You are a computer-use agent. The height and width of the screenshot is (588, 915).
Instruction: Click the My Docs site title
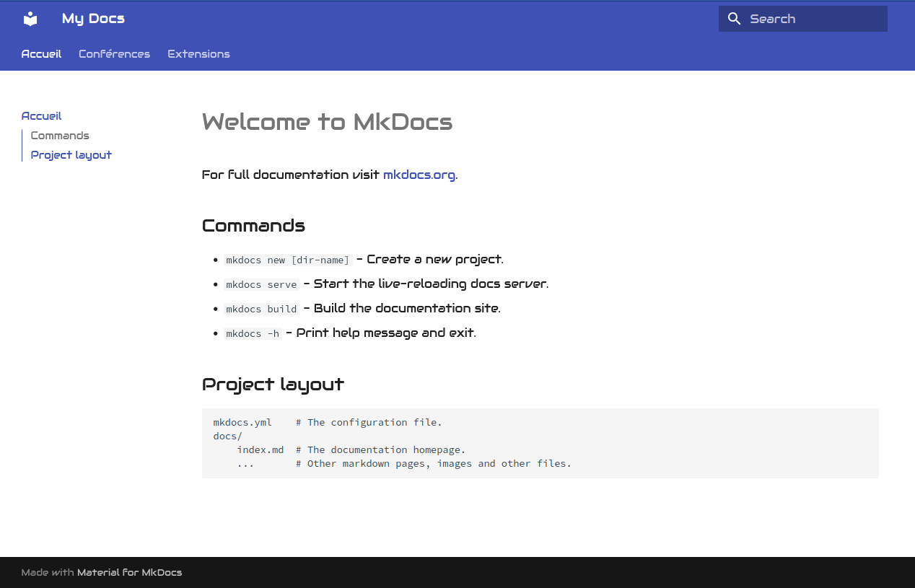click(93, 19)
